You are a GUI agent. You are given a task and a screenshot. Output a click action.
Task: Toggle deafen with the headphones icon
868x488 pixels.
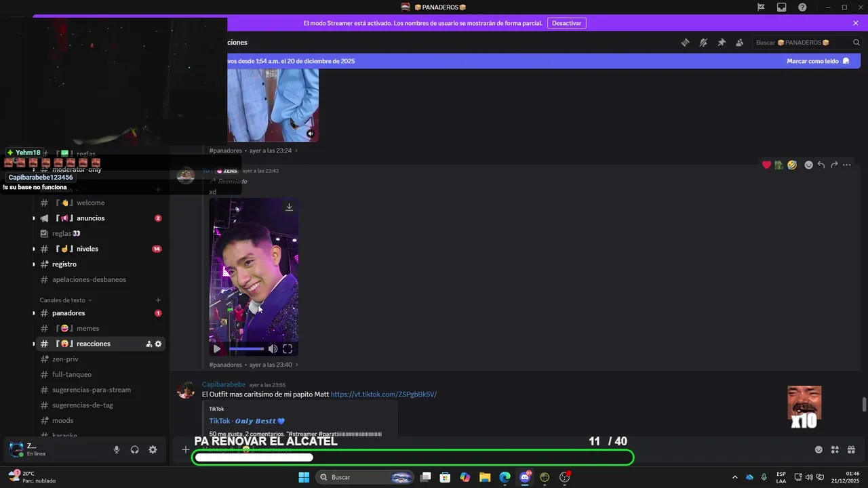(135, 449)
